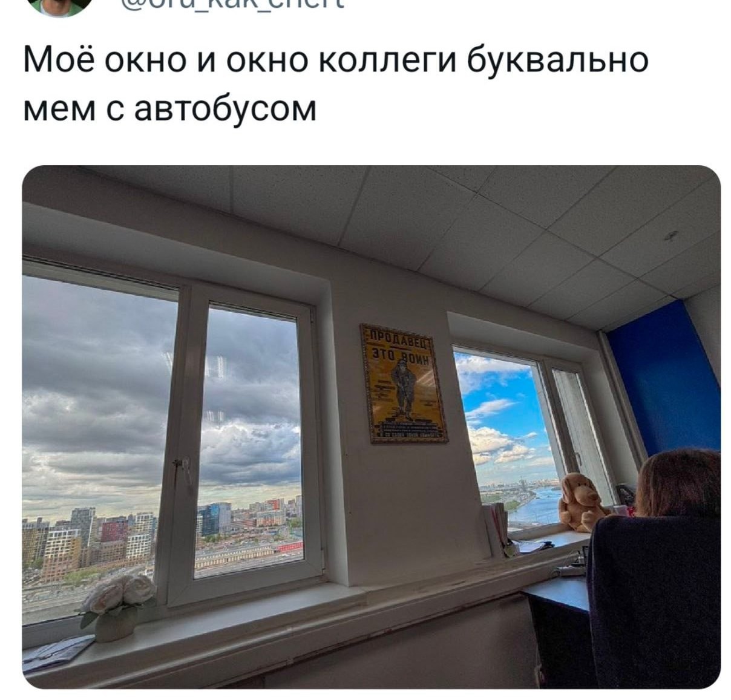This screenshot has height=700, width=731.
Task: Click the yellow 'Продавец это воин' poster
Action: click(x=404, y=384)
